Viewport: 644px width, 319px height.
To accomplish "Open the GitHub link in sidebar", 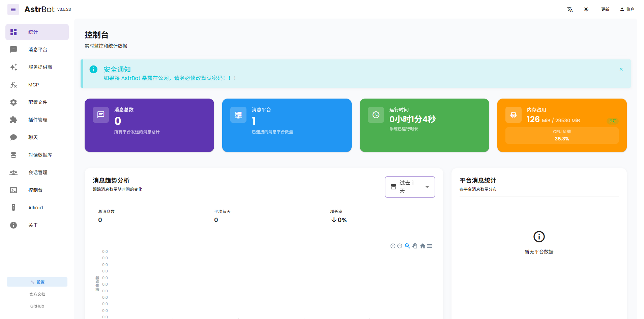I will [x=37, y=306].
